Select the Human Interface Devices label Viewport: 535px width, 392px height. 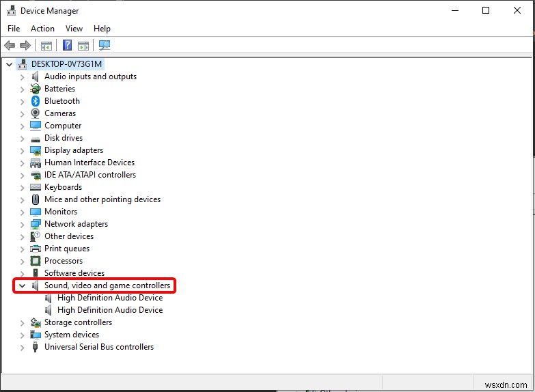90,163
